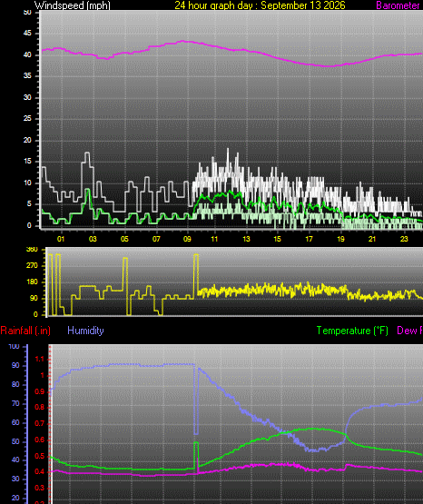Select hour 13 on the time axis
This screenshot has width=423, height=504.
click(x=246, y=239)
